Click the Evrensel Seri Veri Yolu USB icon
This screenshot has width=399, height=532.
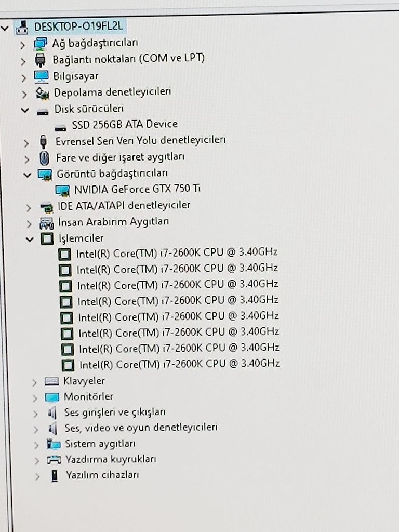pos(43,142)
